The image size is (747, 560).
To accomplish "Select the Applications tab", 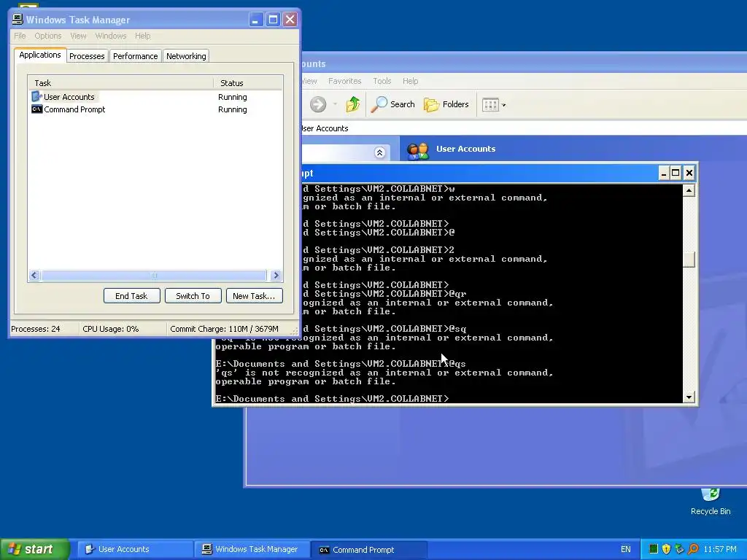I will tap(40, 55).
